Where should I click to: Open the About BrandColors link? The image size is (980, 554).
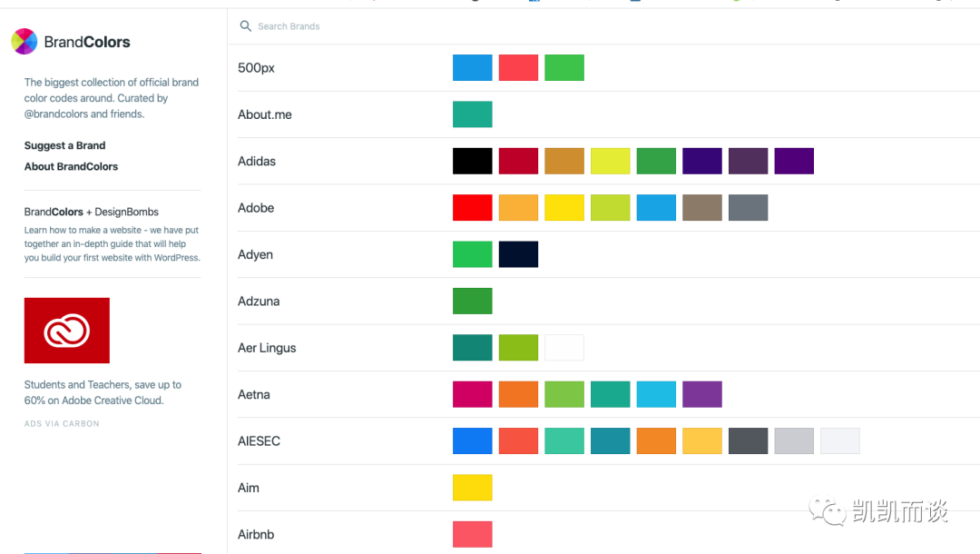[71, 166]
